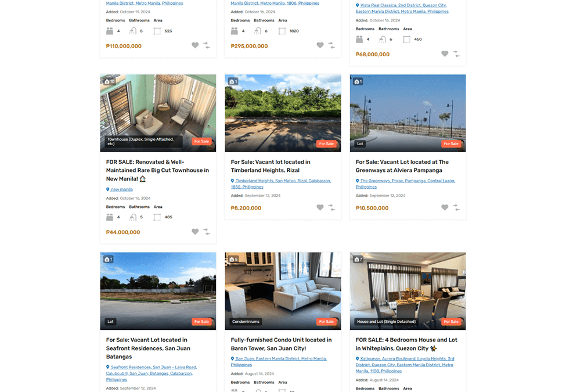Image resolution: width=566 pixels, height=392 pixels.
Task: Open the Whiteplains house dining room photo
Action: click(x=408, y=291)
